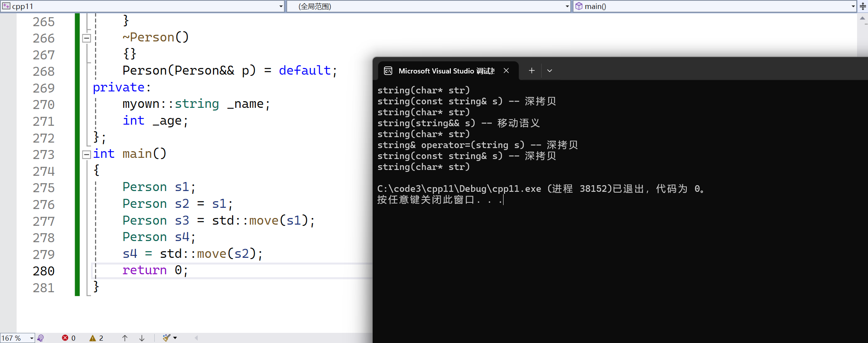Click line number 280 in the editor

(44, 271)
